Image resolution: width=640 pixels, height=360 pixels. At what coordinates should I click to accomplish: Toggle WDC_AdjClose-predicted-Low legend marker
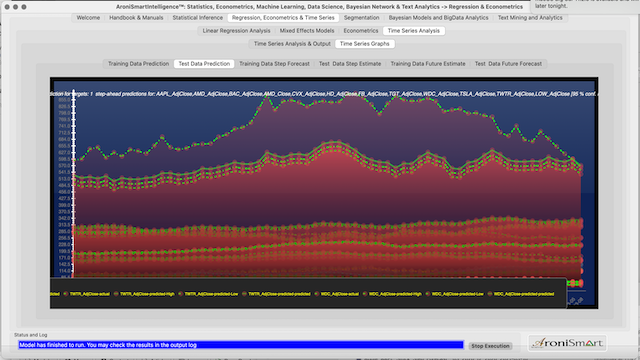coord(428,294)
